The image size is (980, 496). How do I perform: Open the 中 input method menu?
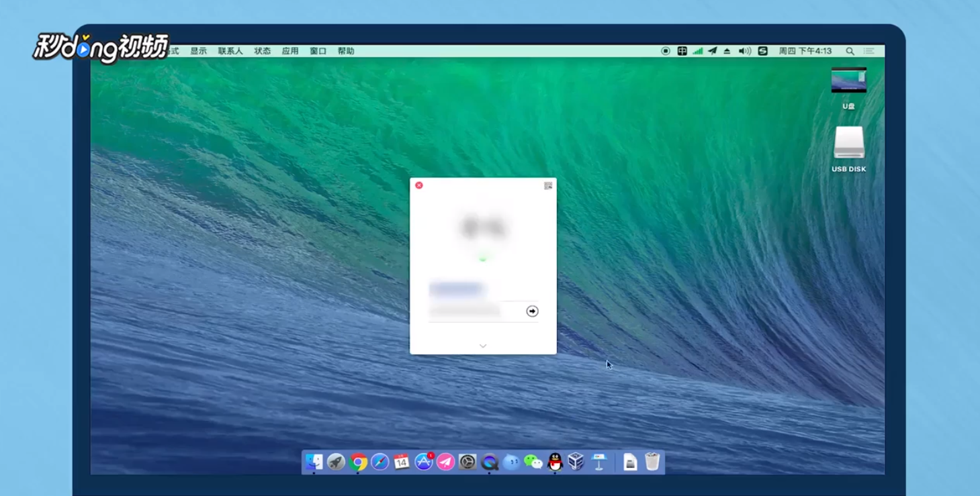682,51
